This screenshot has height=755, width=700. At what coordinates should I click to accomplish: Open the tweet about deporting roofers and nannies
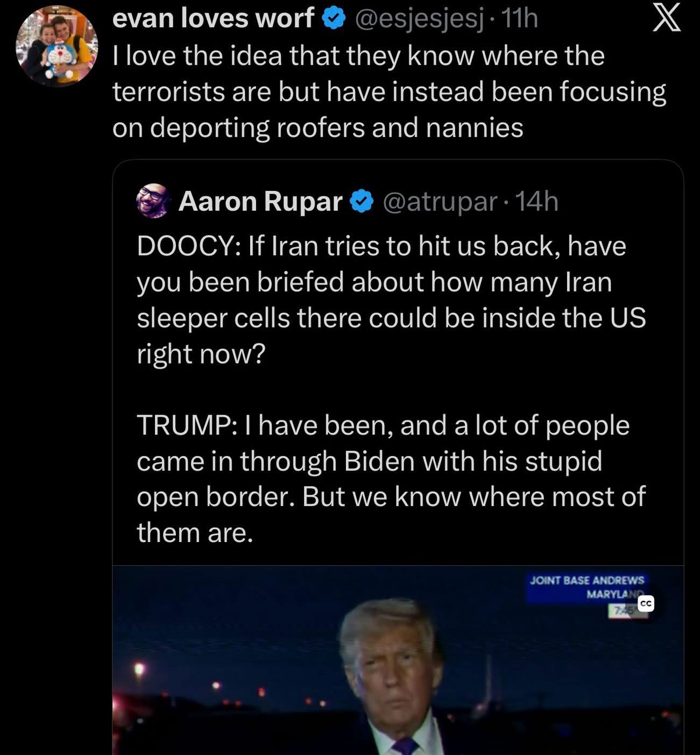pyautogui.click(x=389, y=92)
